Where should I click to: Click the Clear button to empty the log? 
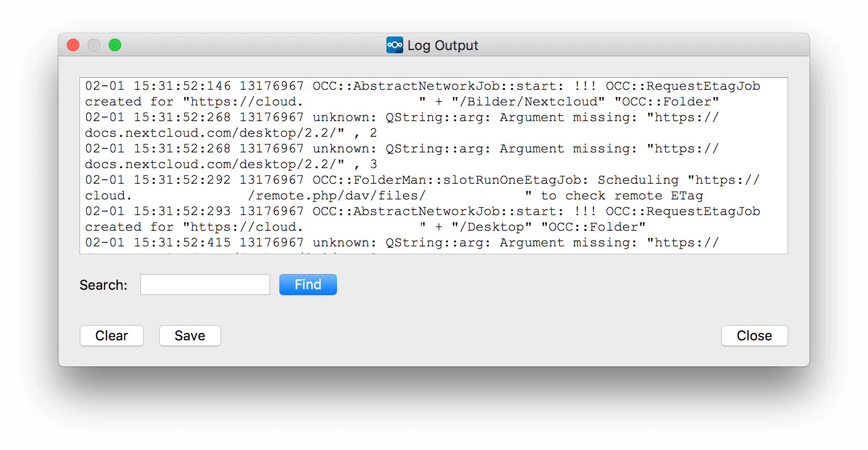click(x=111, y=336)
